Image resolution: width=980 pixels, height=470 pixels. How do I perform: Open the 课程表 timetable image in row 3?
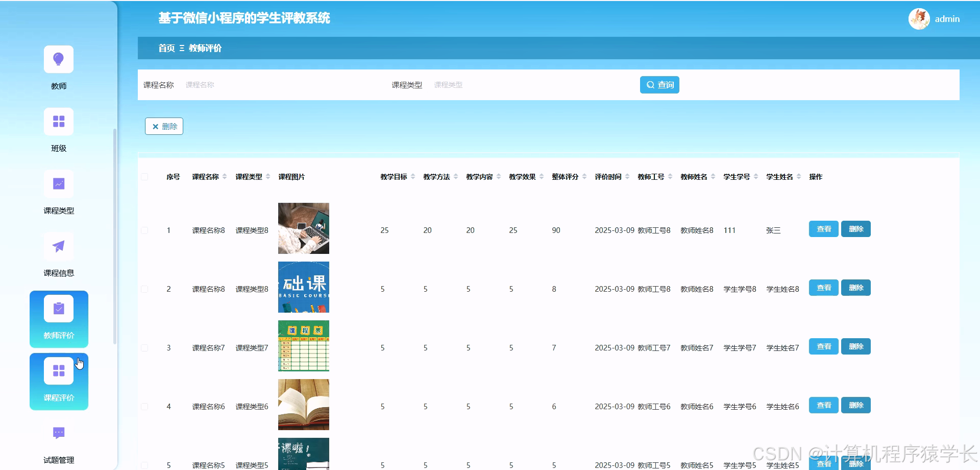tap(304, 346)
